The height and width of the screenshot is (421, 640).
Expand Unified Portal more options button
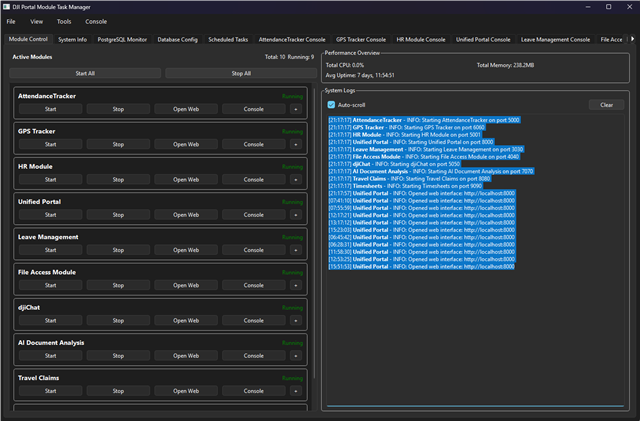(296, 215)
